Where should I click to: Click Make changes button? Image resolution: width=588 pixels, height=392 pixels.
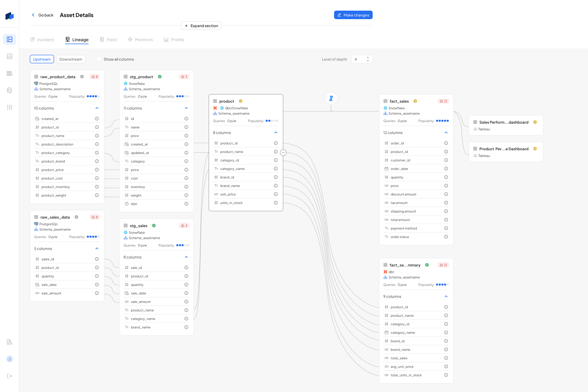click(x=353, y=15)
